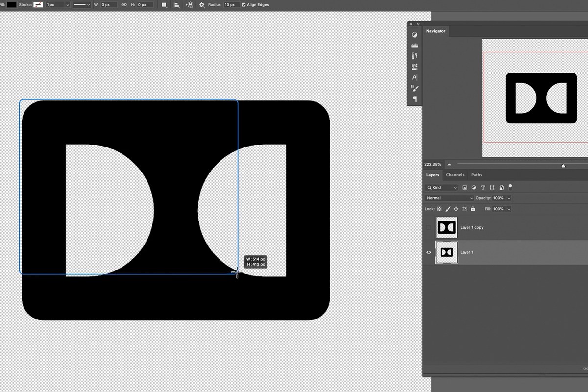Click the link width and height icon
Viewport: 588px width, 392px height.
tap(124, 4)
